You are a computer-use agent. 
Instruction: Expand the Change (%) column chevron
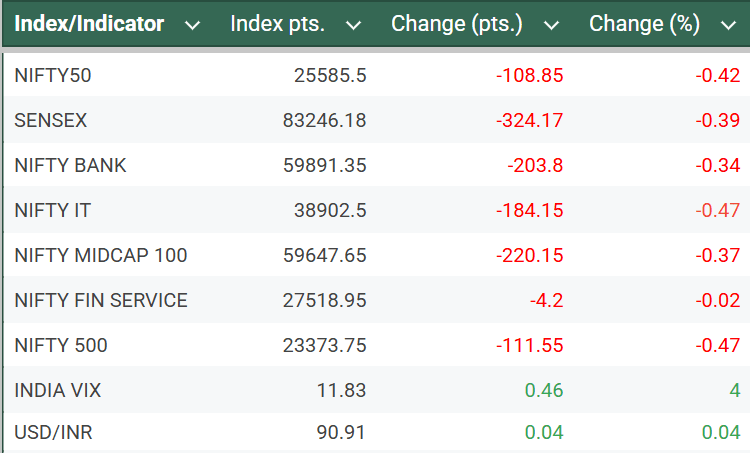(x=727, y=25)
